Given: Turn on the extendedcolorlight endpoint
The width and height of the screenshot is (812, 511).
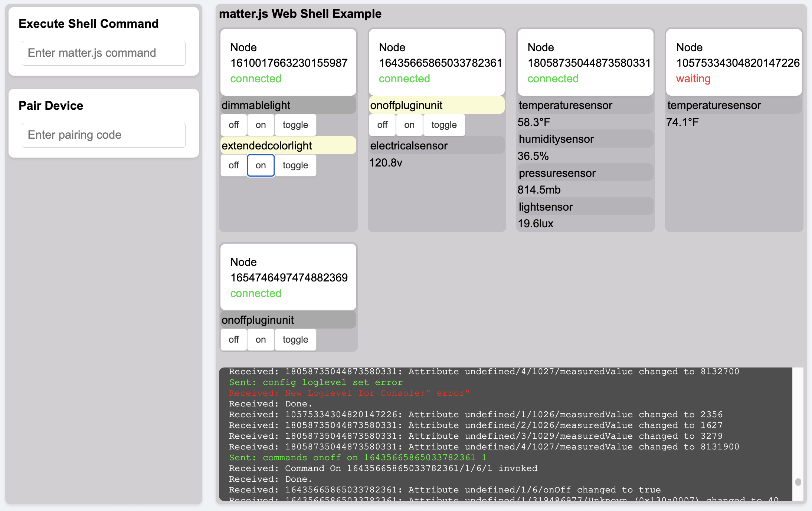Looking at the screenshot, I should click(261, 165).
